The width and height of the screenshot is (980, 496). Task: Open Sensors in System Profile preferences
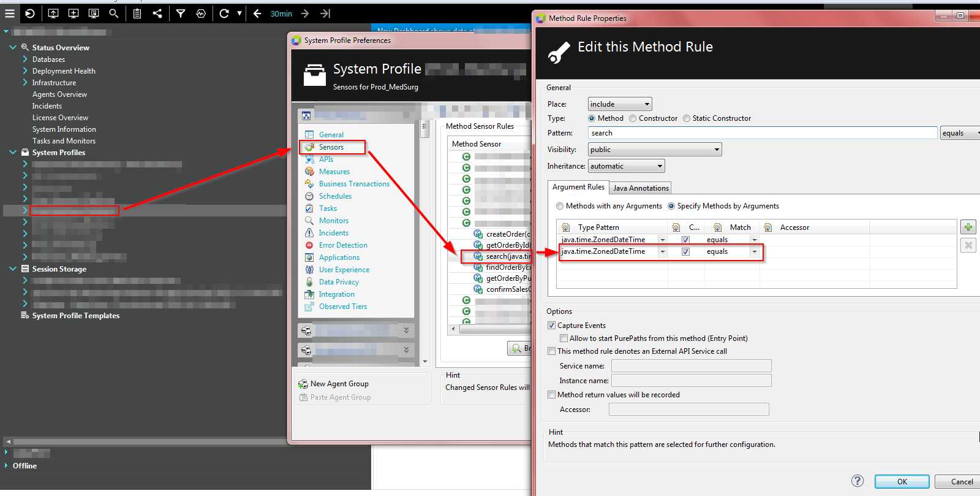coord(331,147)
